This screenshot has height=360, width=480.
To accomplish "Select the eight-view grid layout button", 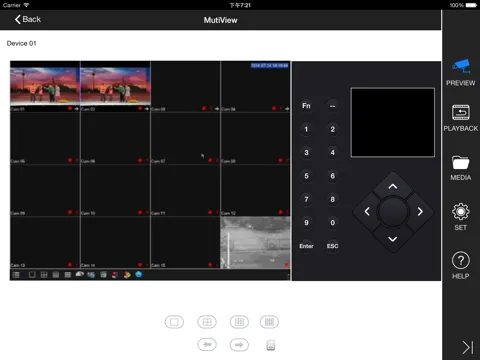I will click(269, 322).
